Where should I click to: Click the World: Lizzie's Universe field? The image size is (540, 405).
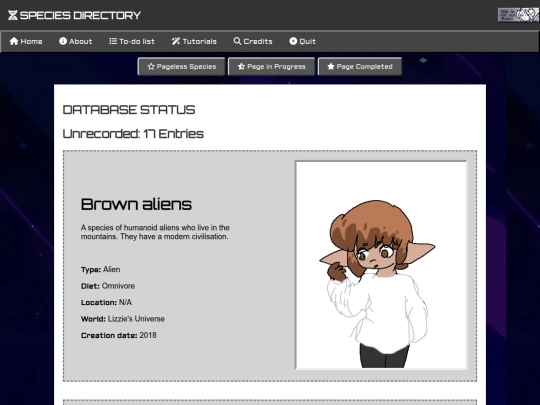pyautogui.click(x=123, y=319)
